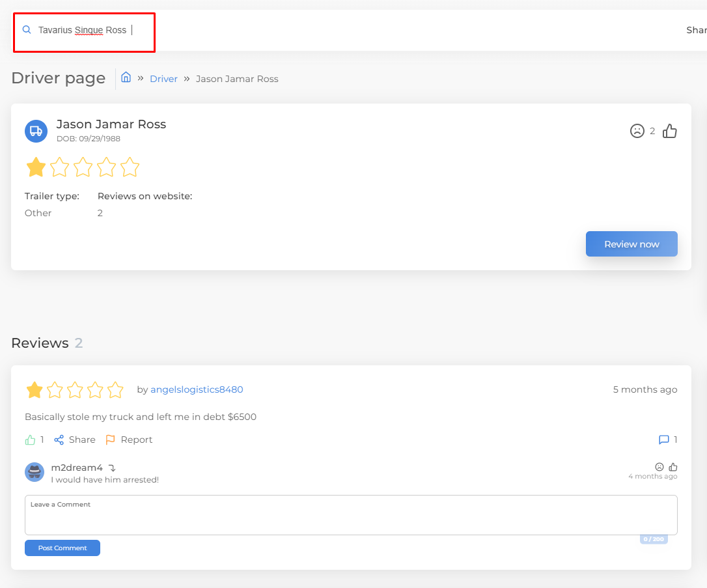The height and width of the screenshot is (588, 707).
Task: Like m2dream4's comment with thumbs up
Action: [x=673, y=467]
